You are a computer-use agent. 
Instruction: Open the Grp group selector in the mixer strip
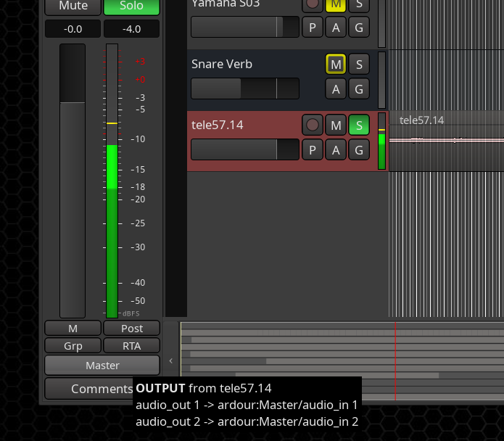pyautogui.click(x=73, y=346)
